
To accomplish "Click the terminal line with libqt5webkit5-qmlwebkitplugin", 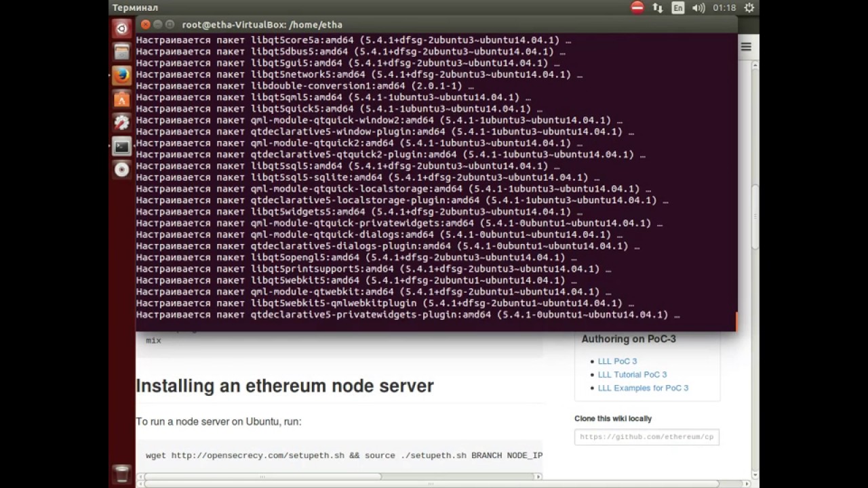I will [x=385, y=303].
